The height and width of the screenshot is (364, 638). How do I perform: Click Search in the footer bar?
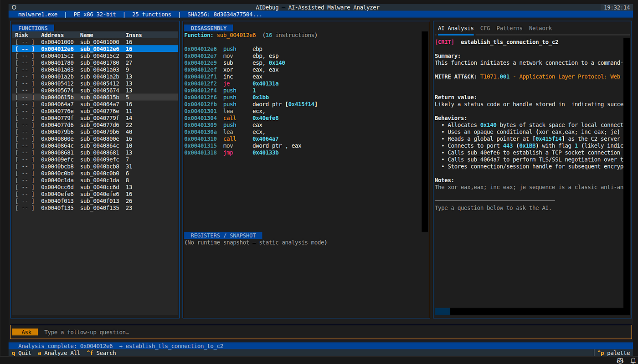point(101,353)
